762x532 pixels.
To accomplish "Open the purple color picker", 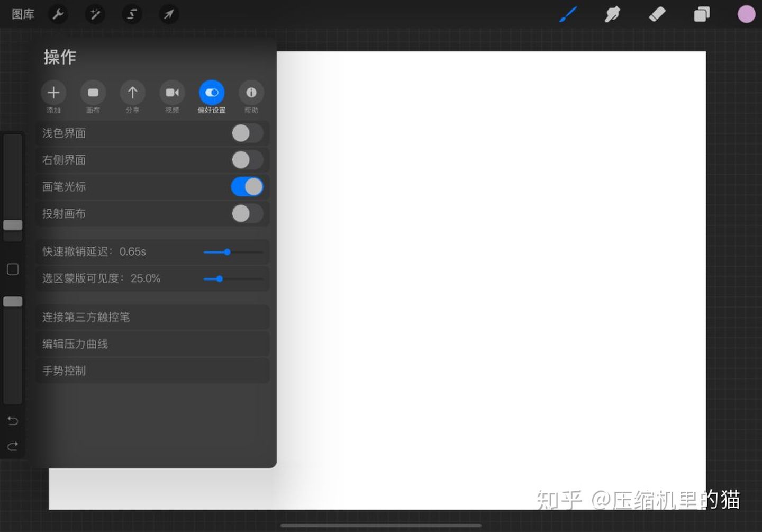I will click(746, 14).
